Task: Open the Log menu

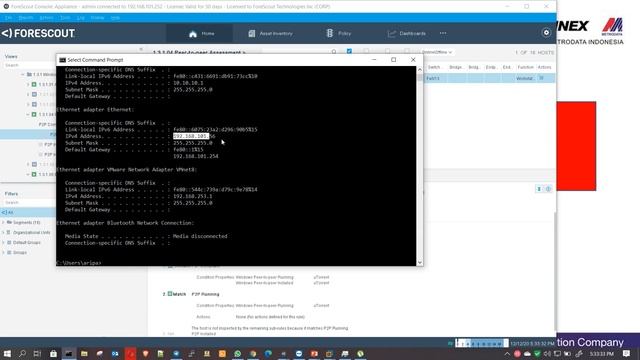Action: point(81,18)
